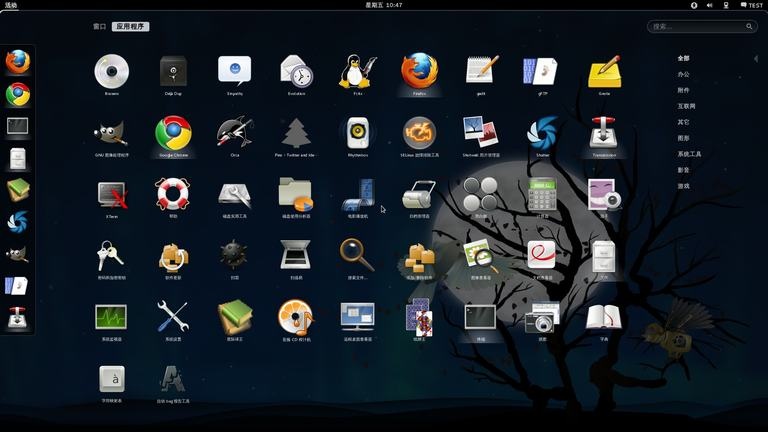Viewport: 768px width, 432px height.
Task: Start the Orca screen reader
Action: pos(234,133)
